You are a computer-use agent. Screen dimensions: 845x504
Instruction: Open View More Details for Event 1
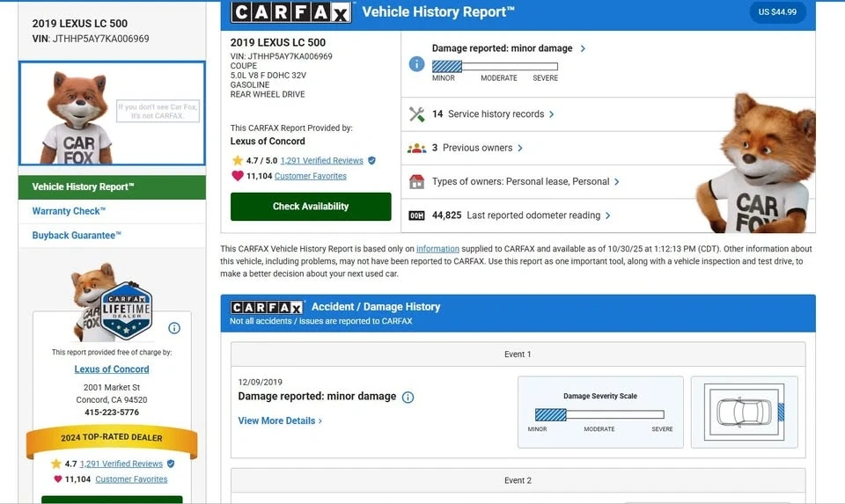coord(280,420)
